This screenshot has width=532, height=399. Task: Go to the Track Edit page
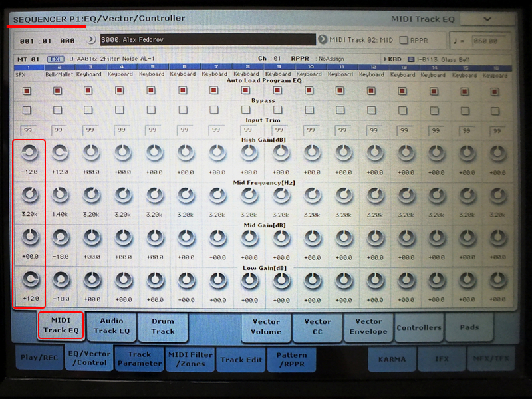tap(241, 360)
